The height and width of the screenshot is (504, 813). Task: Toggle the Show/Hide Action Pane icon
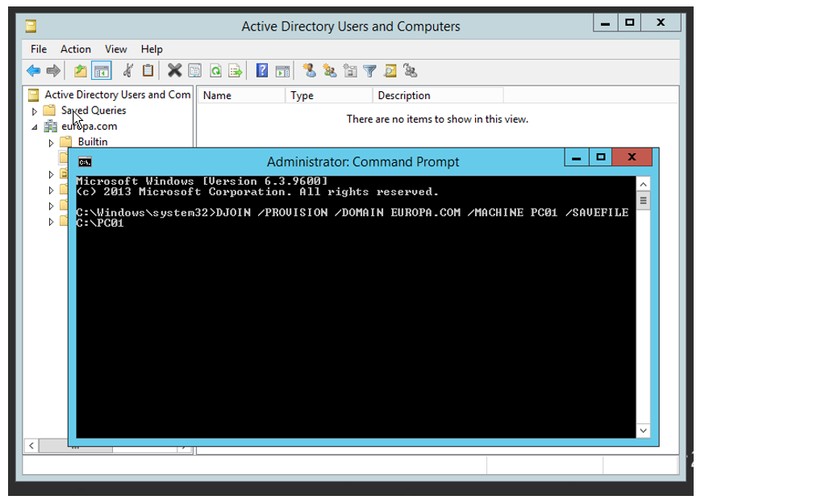[x=282, y=71]
